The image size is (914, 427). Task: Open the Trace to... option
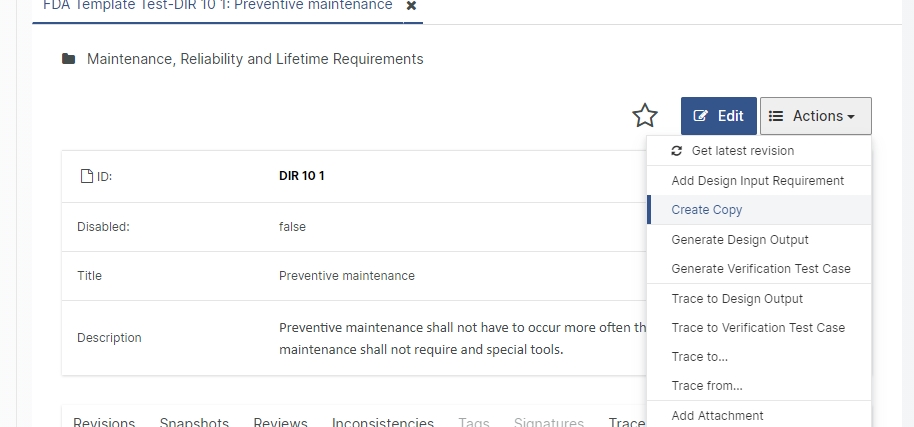coord(700,357)
